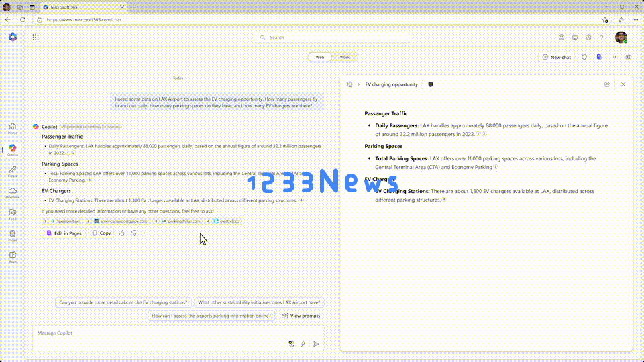
Task: Select suggestion about EV charging stations details
Action: pyautogui.click(x=123, y=302)
